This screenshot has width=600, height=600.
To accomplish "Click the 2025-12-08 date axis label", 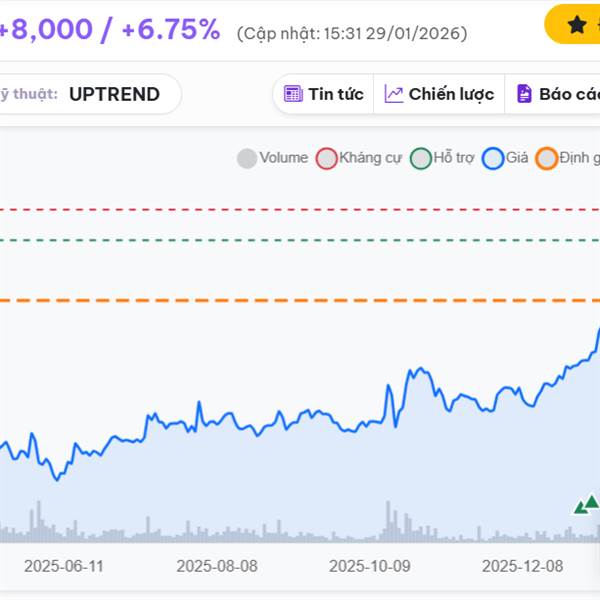I will (x=523, y=566).
